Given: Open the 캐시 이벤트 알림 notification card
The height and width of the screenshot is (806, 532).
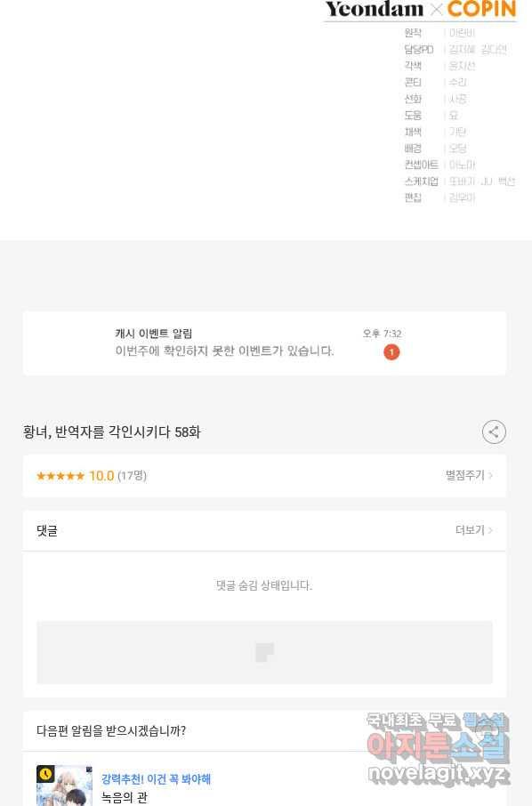Looking at the screenshot, I should 265,343.
